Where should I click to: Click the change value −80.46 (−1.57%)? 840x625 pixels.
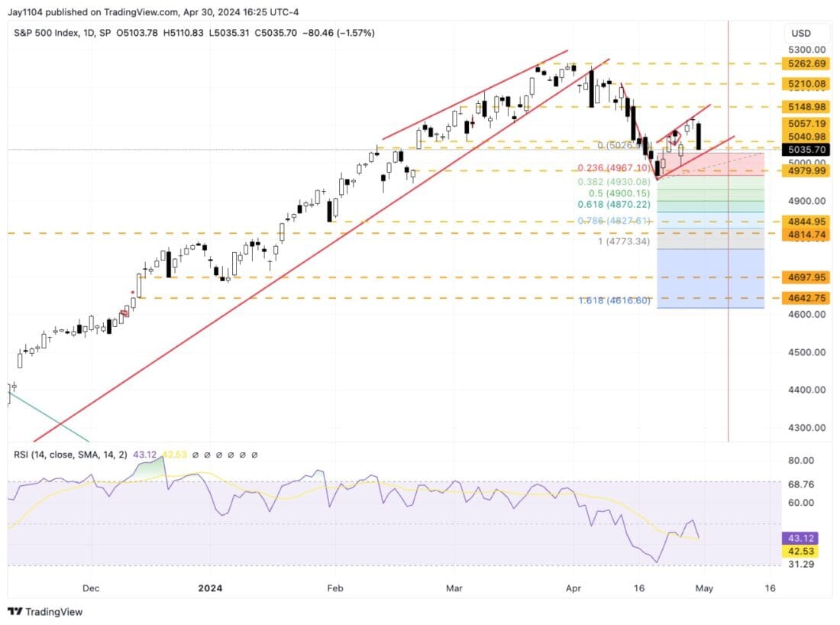(338, 33)
